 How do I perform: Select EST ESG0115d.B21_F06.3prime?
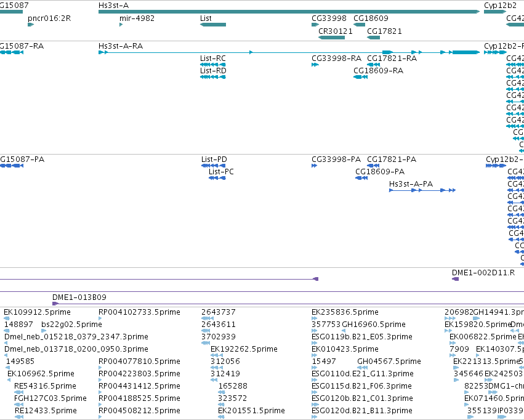click(361, 386)
